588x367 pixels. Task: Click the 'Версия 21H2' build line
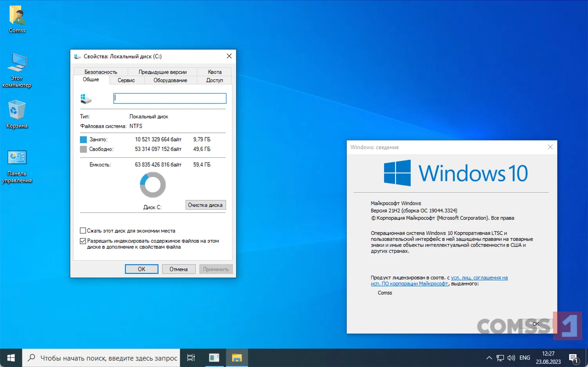point(414,211)
